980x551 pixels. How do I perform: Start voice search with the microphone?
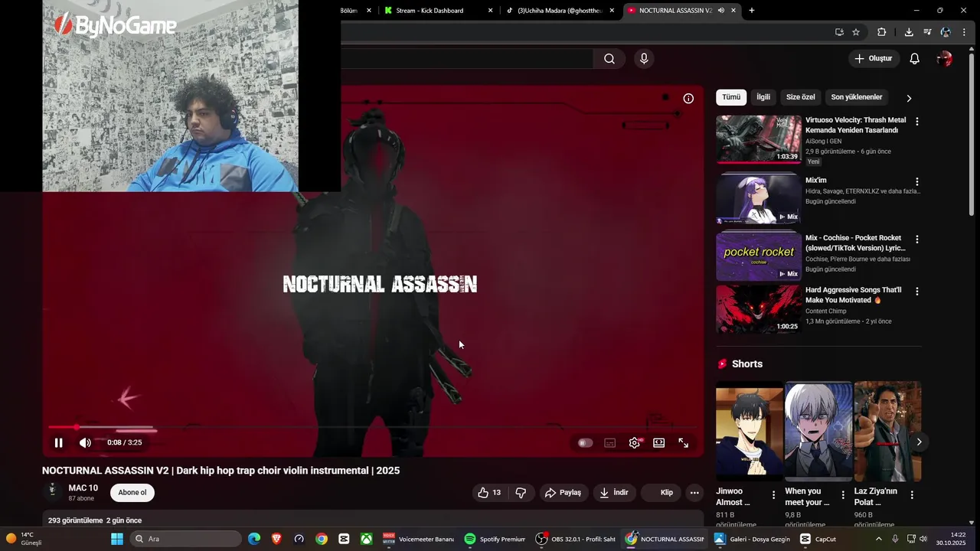644,59
